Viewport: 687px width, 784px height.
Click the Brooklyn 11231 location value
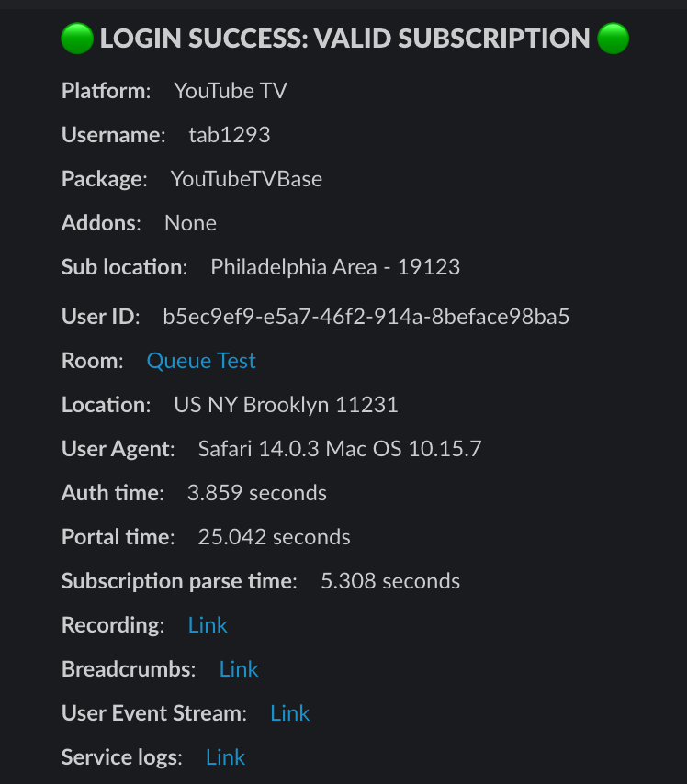pyautogui.click(x=287, y=405)
